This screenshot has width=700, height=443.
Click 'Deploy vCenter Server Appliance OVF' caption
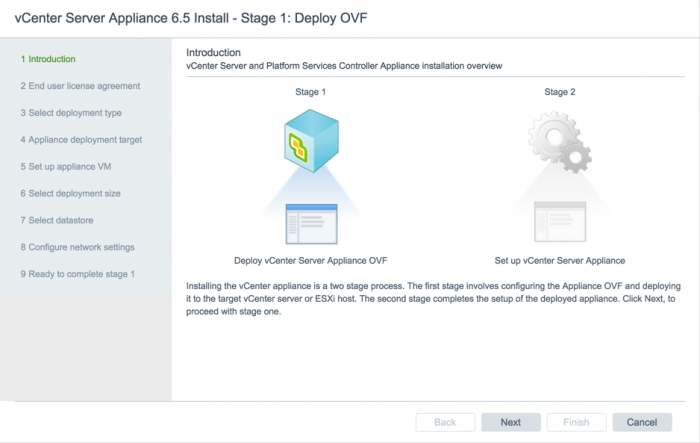click(x=311, y=261)
